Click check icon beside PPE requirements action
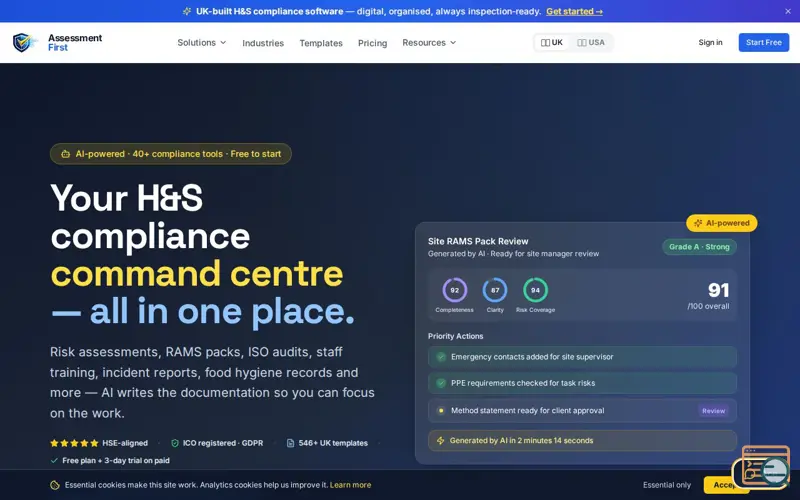Screen dimensions: 800x500 click(441, 383)
